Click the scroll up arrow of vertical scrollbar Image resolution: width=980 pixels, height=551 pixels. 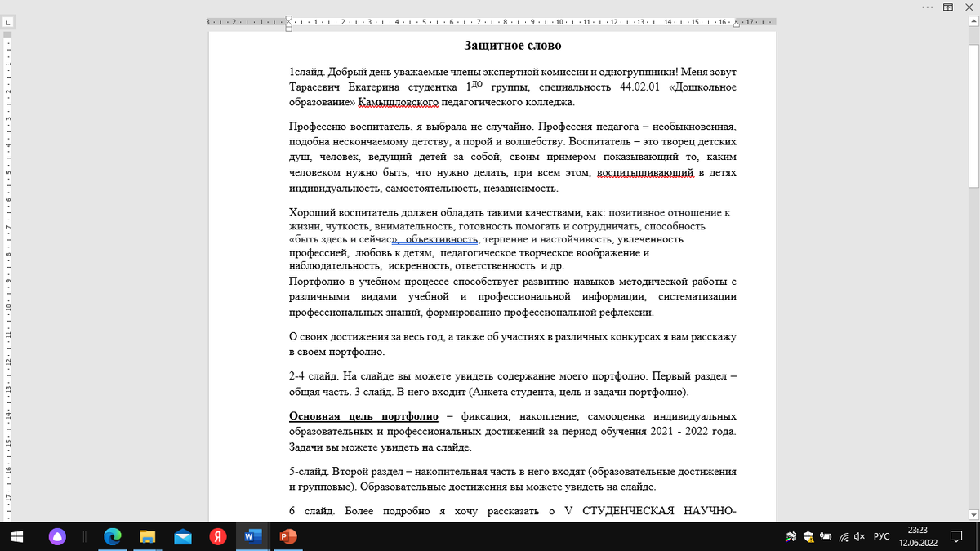click(x=973, y=22)
